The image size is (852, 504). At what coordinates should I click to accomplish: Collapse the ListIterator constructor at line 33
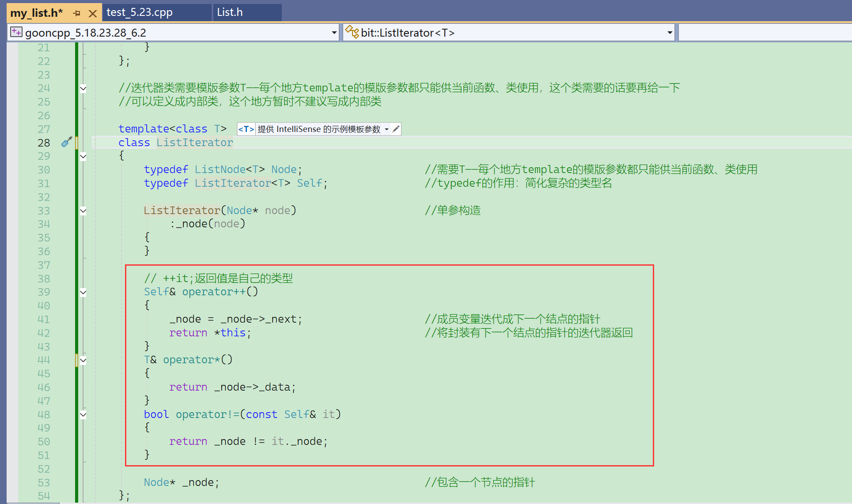coord(83,211)
